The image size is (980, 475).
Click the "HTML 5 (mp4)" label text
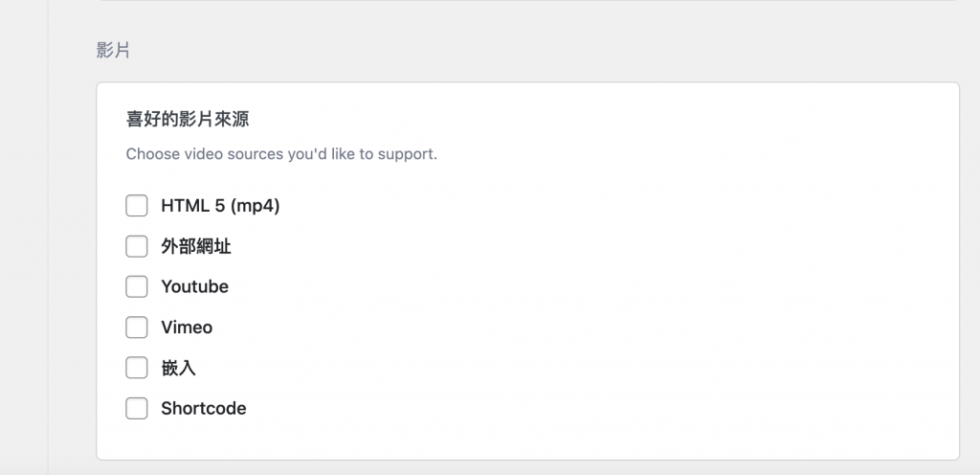point(219,206)
